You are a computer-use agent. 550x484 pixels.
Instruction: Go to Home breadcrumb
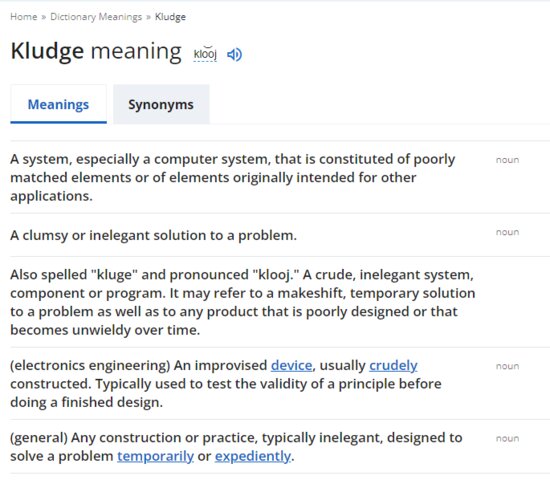pos(24,16)
